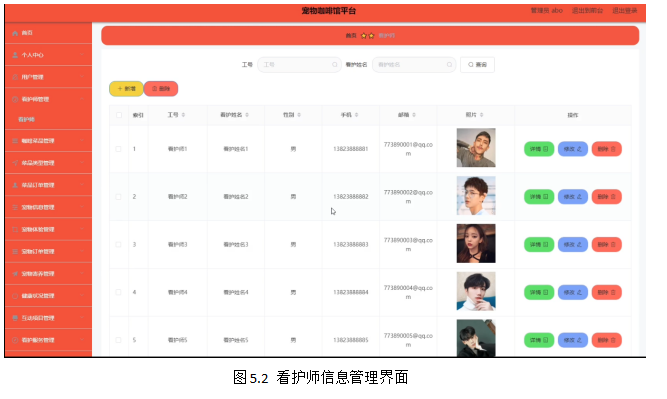
Task: Sort the table by 性别 column arrows
Action: click(x=299, y=115)
